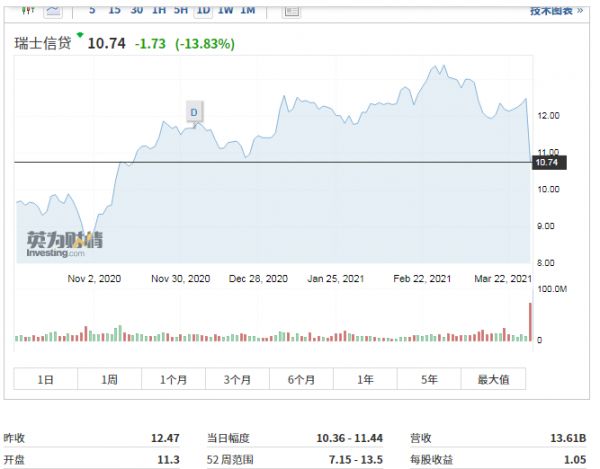Click the 10.74 current price label
Image resolution: width=600 pixels, height=469 pixels.
549,162
